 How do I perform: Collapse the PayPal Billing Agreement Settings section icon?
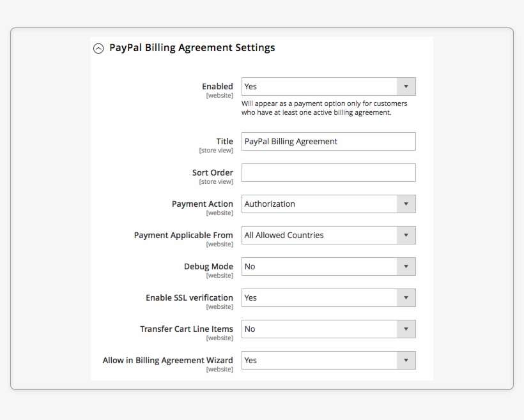[x=98, y=48]
